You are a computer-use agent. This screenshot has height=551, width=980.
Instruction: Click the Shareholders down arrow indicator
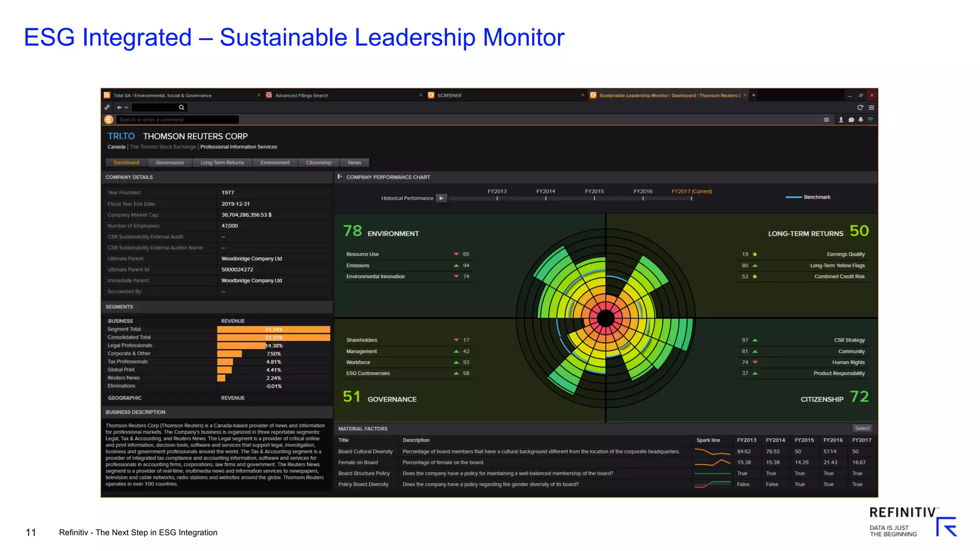tap(456, 340)
